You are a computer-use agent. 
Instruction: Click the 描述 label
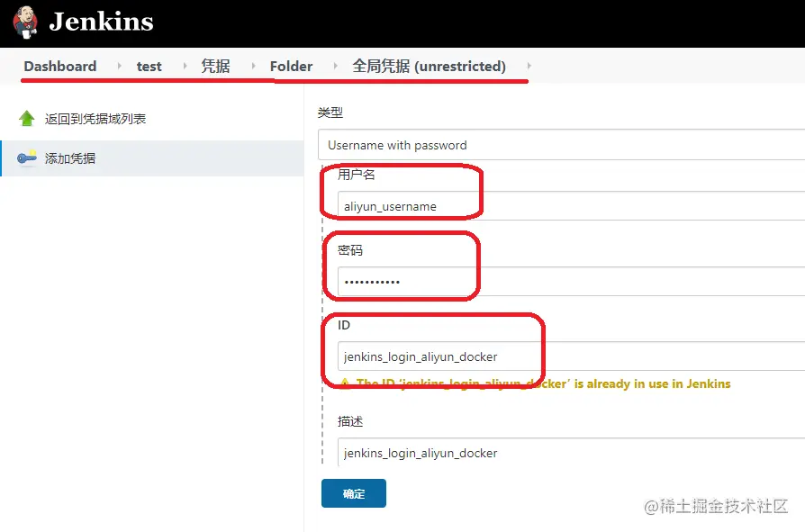(x=350, y=421)
